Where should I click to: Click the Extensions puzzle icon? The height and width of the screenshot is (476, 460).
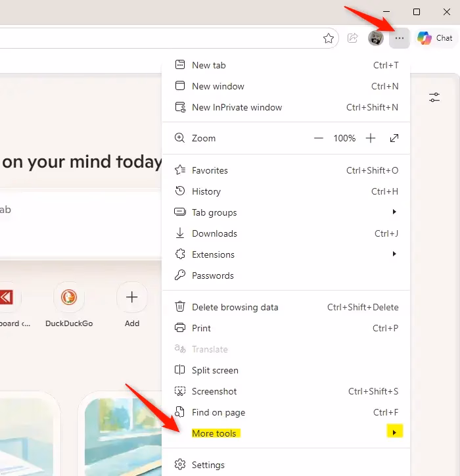[x=180, y=254]
